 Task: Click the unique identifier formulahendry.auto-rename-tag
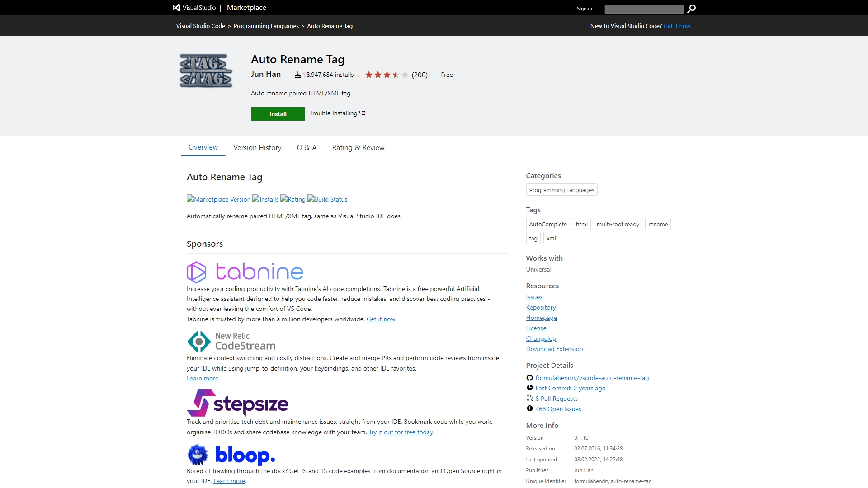click(613, 481)
